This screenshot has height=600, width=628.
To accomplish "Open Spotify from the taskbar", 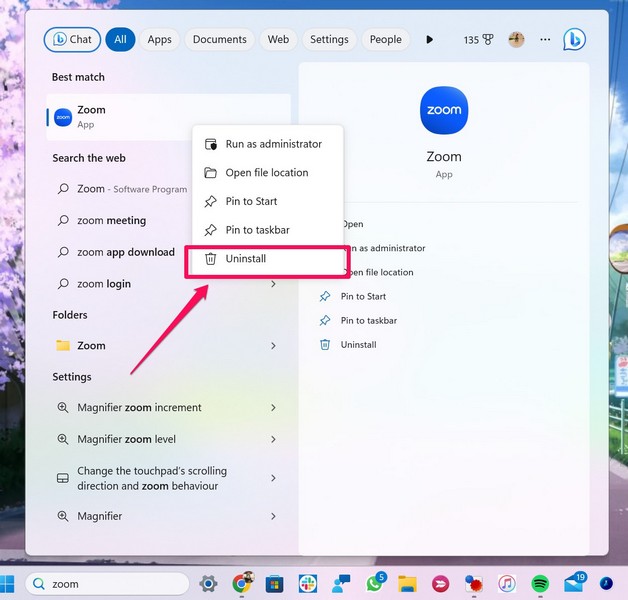I will [x=540, y=583].
